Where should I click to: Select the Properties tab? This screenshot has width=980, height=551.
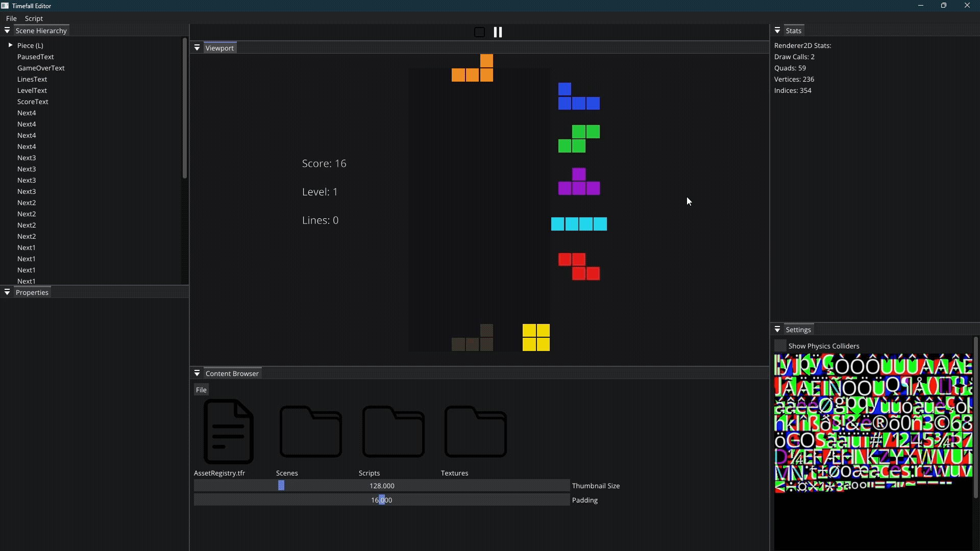(32, 292)
